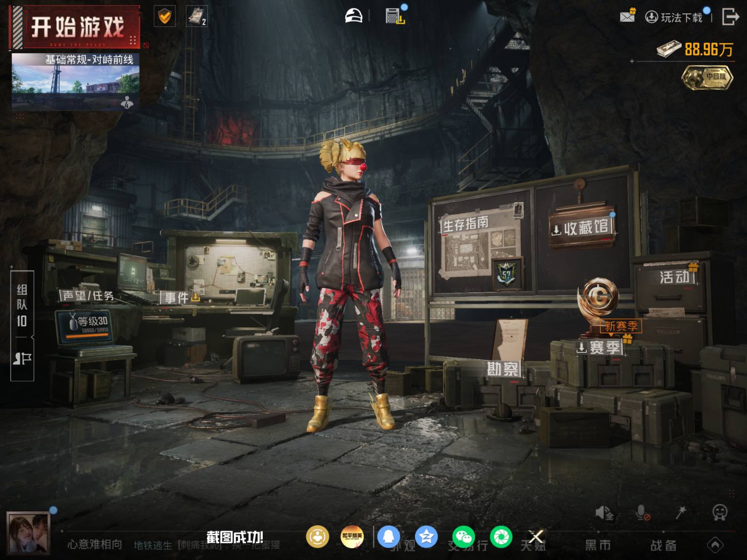Click the home diamond icon at bottom right

715,544
